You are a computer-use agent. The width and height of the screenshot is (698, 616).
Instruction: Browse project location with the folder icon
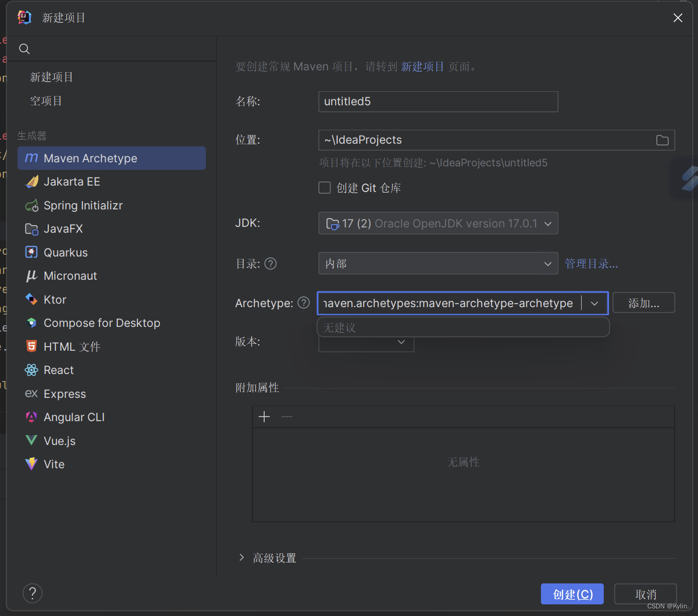coord(662,140)
